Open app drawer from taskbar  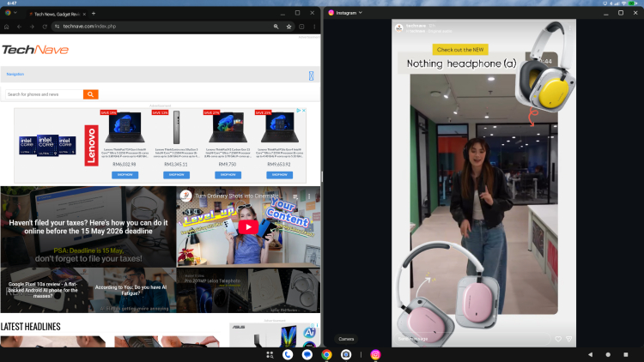point(270,355)
